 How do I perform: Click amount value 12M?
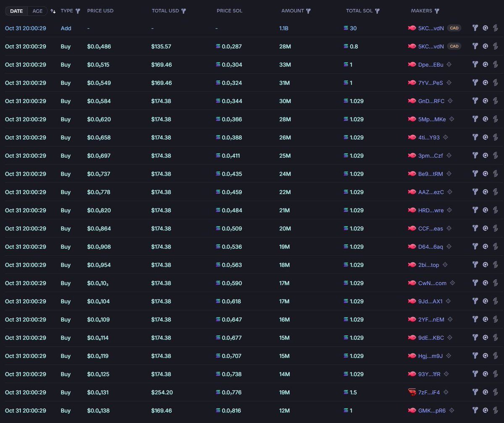tap(285, 410)
